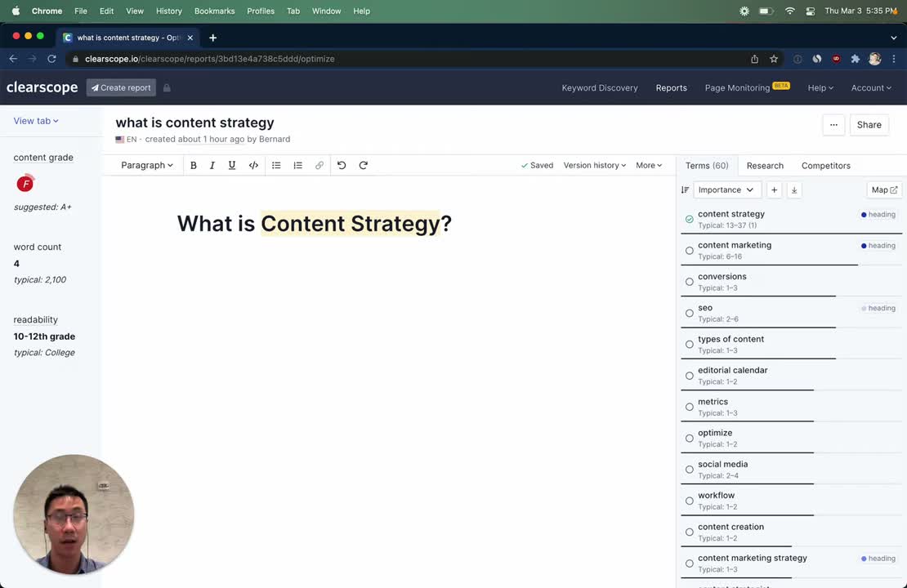Open the terms Map button
This screenshot has height=588, width=907.
tap(884, 189)
